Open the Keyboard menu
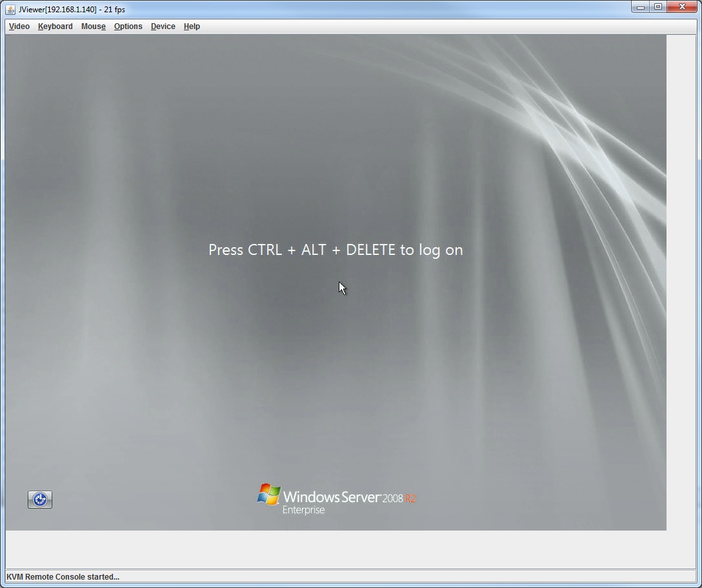The height and width of the screenshot is (588, 702). pos(55,26)
